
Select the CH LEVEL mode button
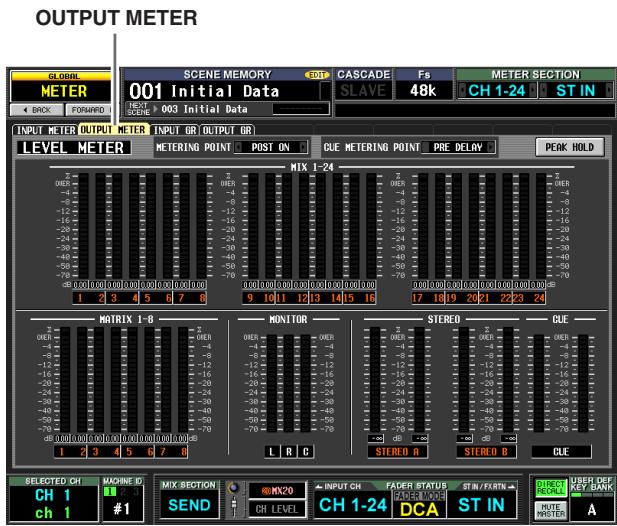coord(277,509)
